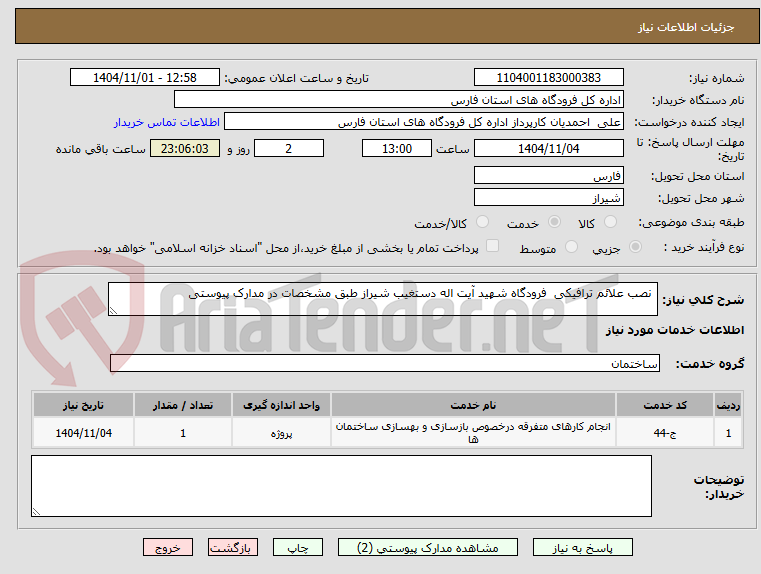The width and height of the screenshot is (761, 574).
Task: Toggle the اسناد خزانه اسلامی payment checkbox
Action: (x=493, y=246)
